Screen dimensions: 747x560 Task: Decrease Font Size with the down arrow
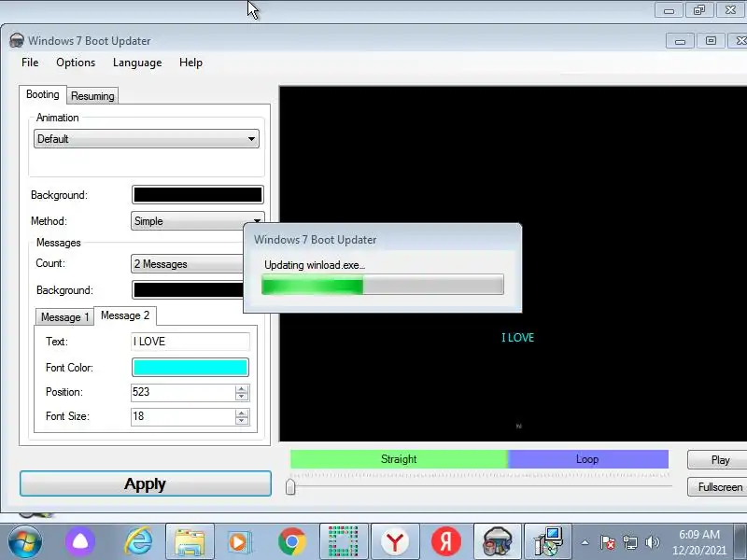click(242, 421)
